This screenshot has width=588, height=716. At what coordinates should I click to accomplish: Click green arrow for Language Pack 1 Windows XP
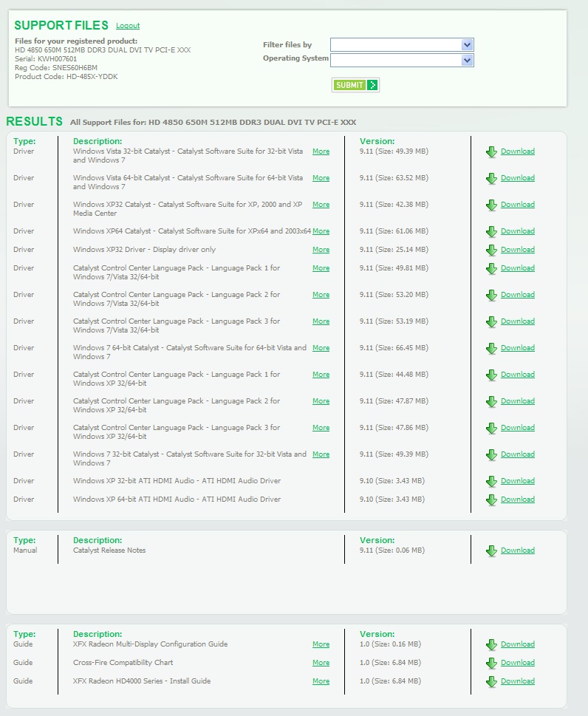coord(492,375)
